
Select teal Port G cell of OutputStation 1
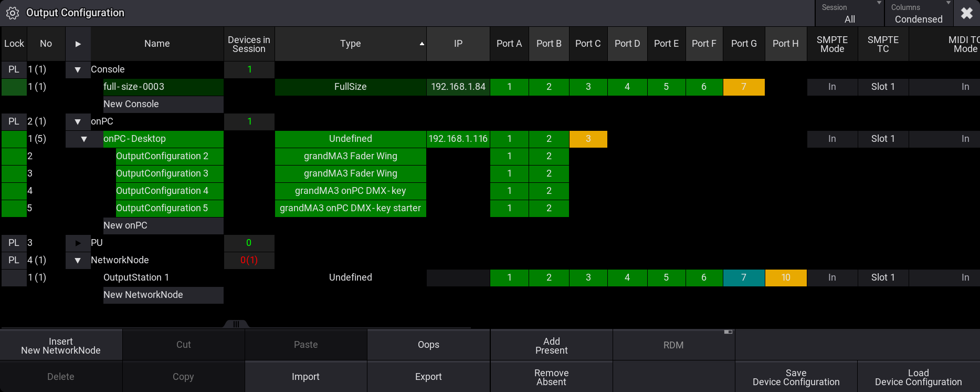[x=744, y=277]
